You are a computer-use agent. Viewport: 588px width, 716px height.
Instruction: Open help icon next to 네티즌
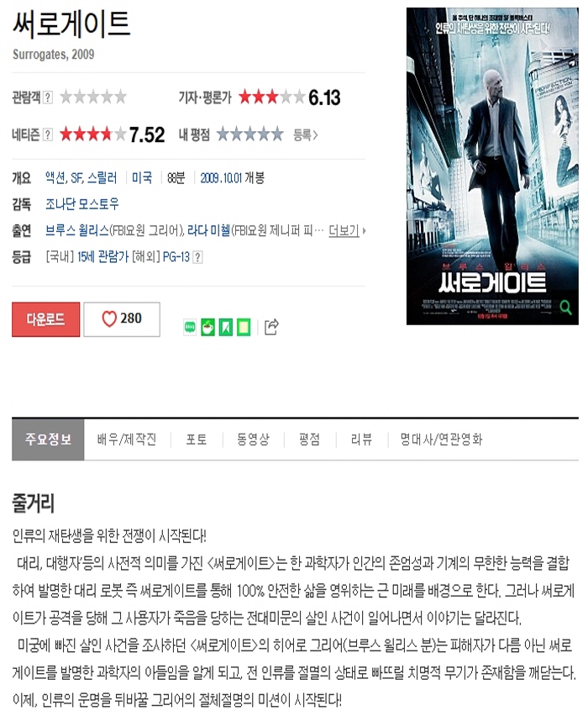click(48, 134)
